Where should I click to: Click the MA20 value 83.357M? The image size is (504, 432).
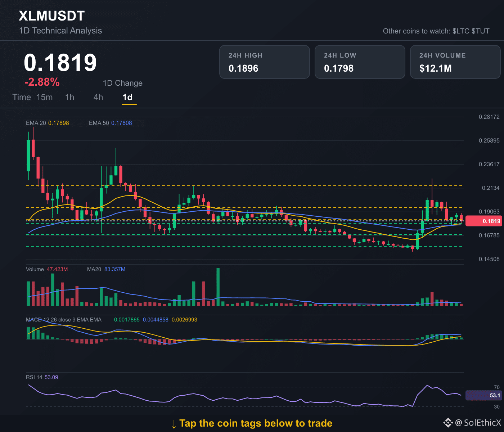tap(115, 269)
